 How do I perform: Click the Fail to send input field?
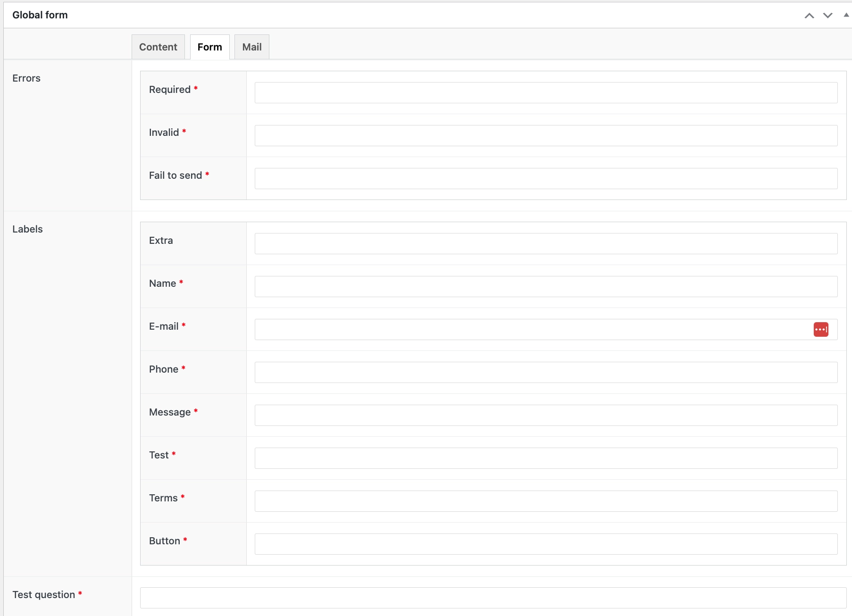pos(546,179)
